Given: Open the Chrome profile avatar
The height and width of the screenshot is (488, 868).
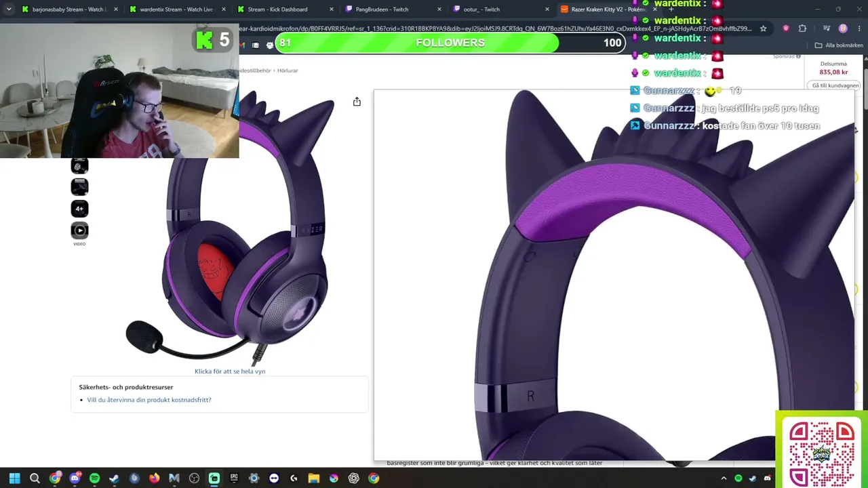Looking at the screenshot, I should (x=843, y=28).
